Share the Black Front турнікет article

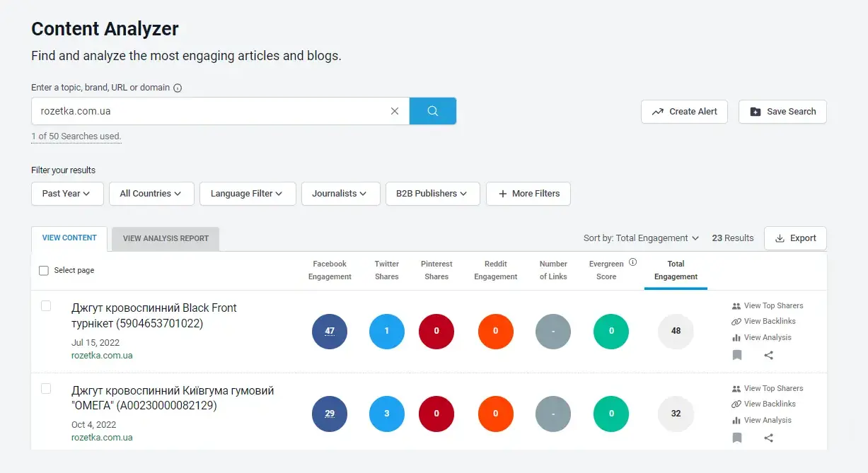click(x=769, y=355)
